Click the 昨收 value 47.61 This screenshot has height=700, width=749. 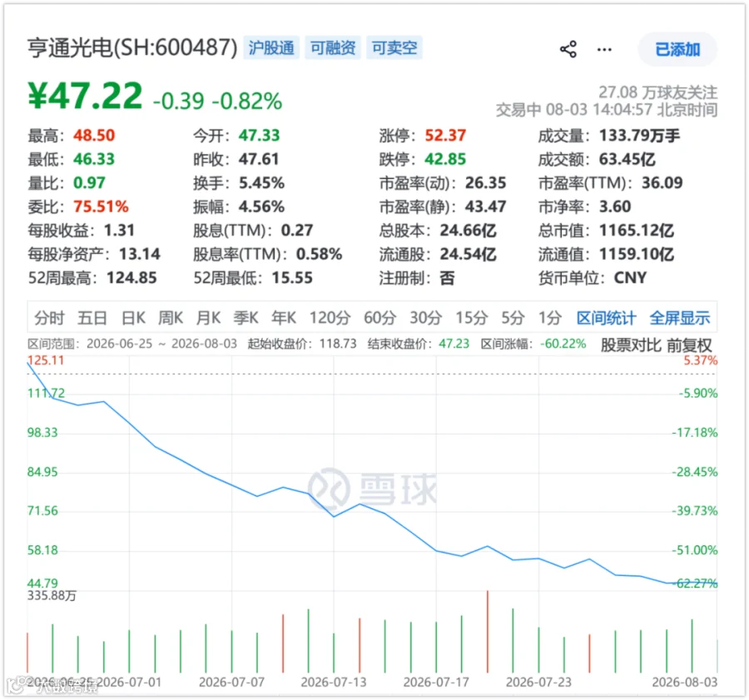259,159
